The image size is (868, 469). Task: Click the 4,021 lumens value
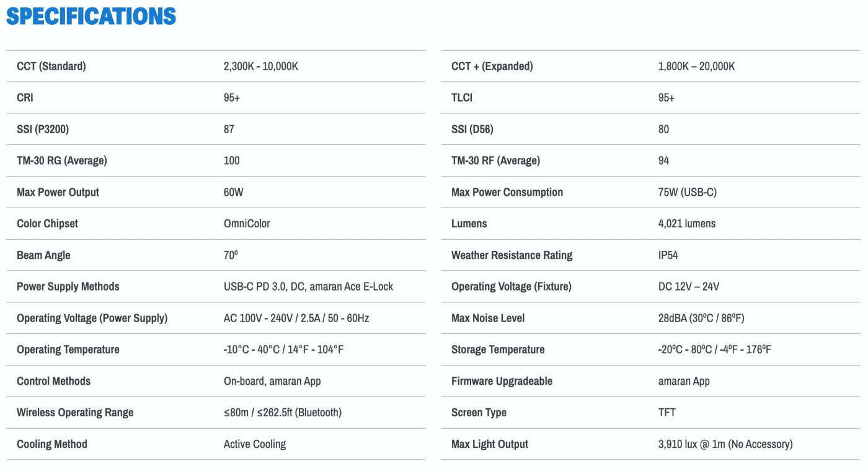pos(686,224)
